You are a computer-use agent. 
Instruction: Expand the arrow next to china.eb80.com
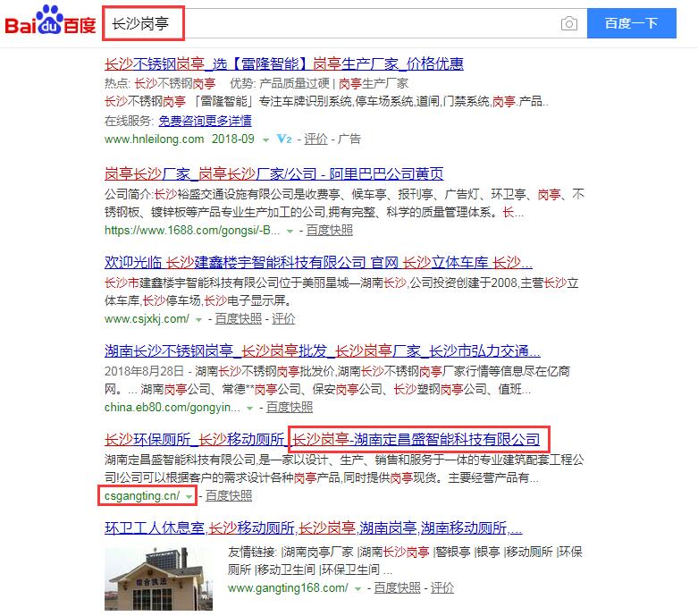(249, 408)
